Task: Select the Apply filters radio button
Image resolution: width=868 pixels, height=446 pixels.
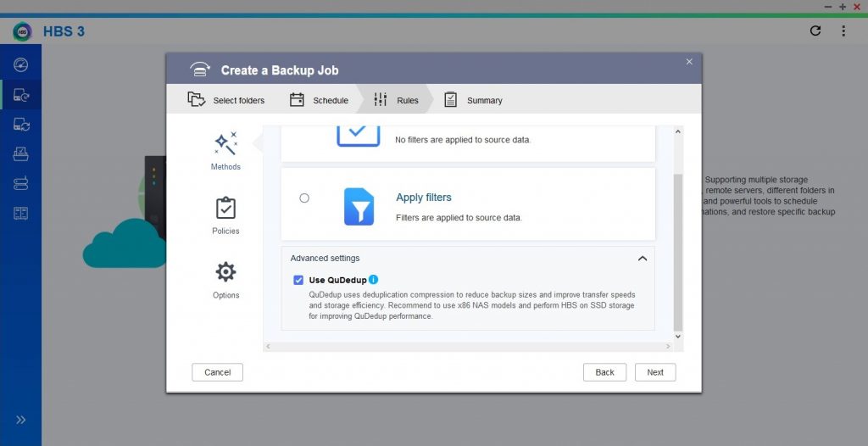Action: pyautogui.click(x=304, y=198)
